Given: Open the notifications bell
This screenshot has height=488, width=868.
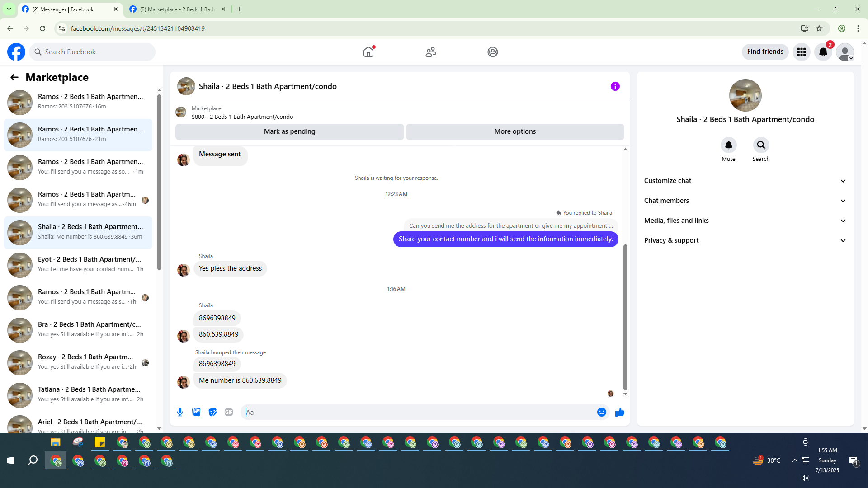Looking at the screenshot, I should 823,52.
